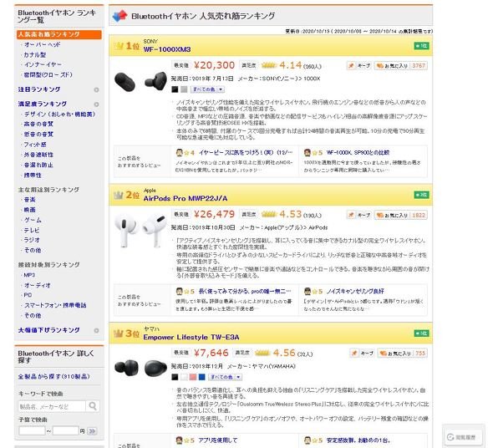
Task: Click keep pin icon for WF-1000XM3
Action: pyautogui.click(x=351, y=65)
